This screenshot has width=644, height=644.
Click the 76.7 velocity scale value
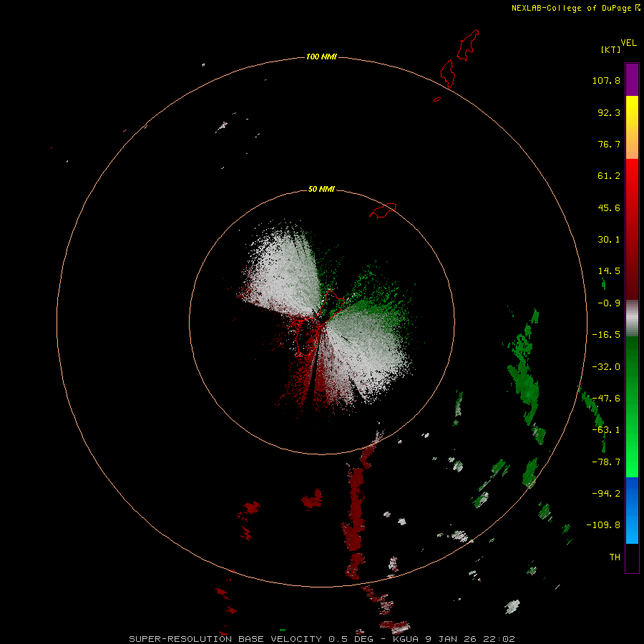click(x=609, y=144)
